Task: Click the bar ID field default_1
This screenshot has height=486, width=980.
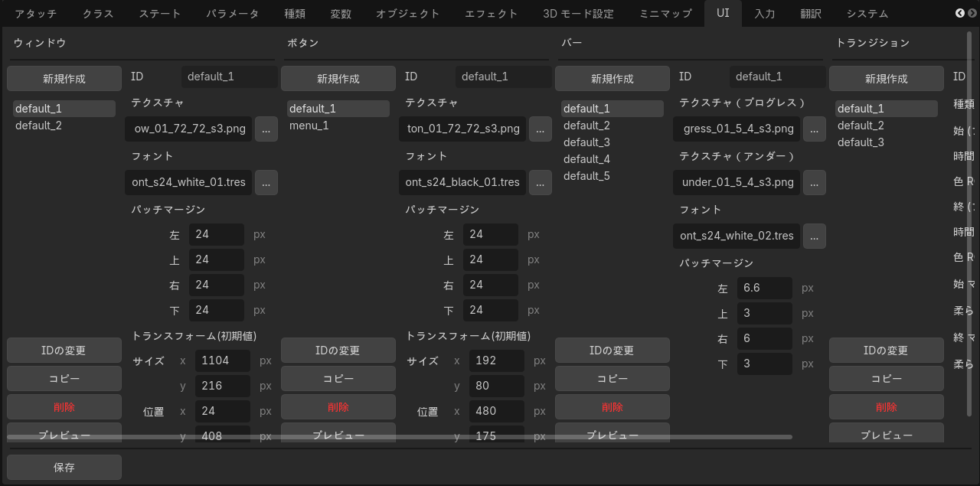Action: pos(778,77)
